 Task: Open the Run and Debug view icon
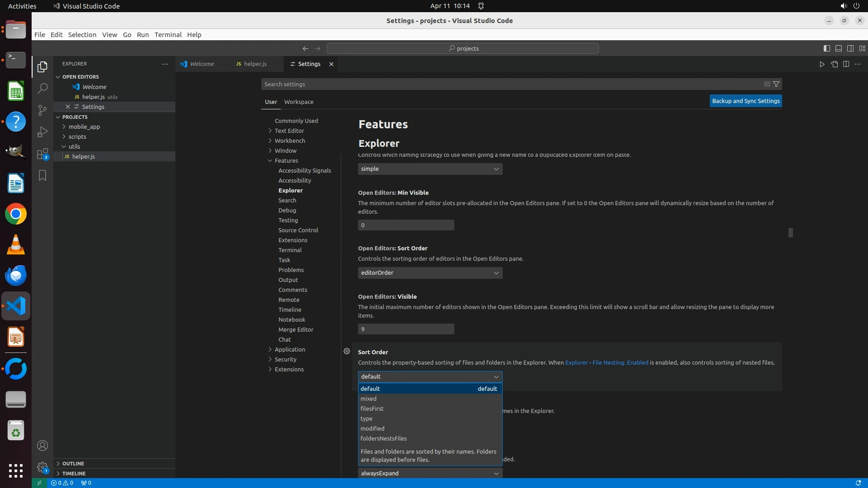pos(42,132)
